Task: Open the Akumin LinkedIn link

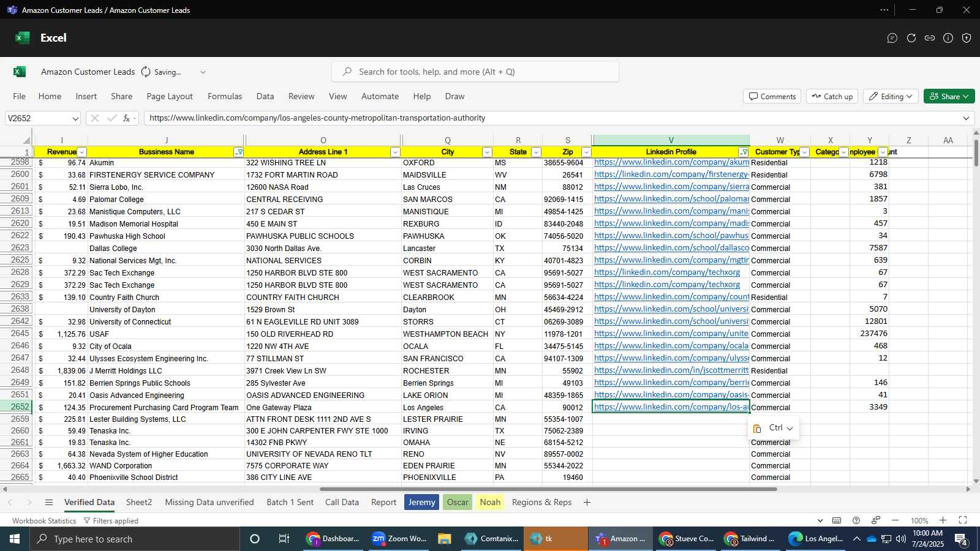Action: point(671,162)
